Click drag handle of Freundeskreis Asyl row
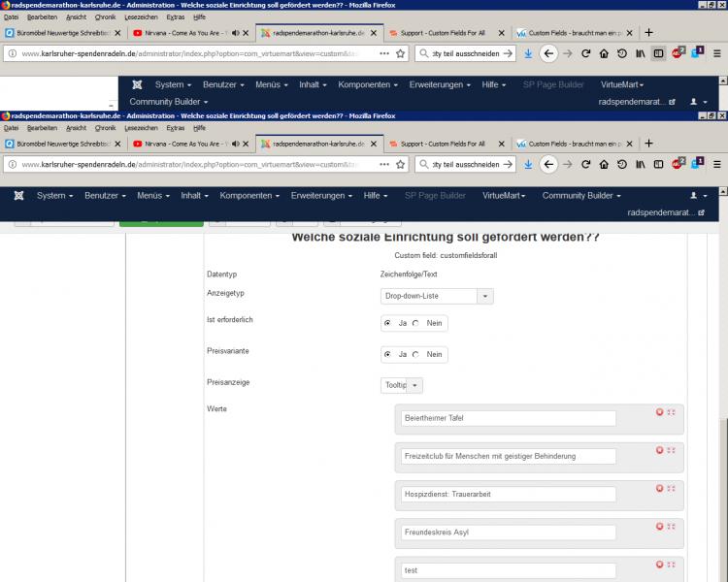The image size is (728, 582). [x=672, y=526]
